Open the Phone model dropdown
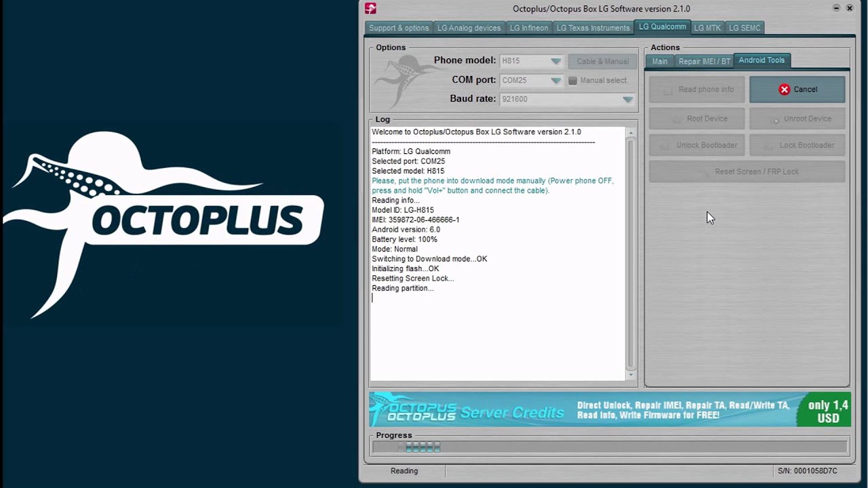 click(555, 61)
